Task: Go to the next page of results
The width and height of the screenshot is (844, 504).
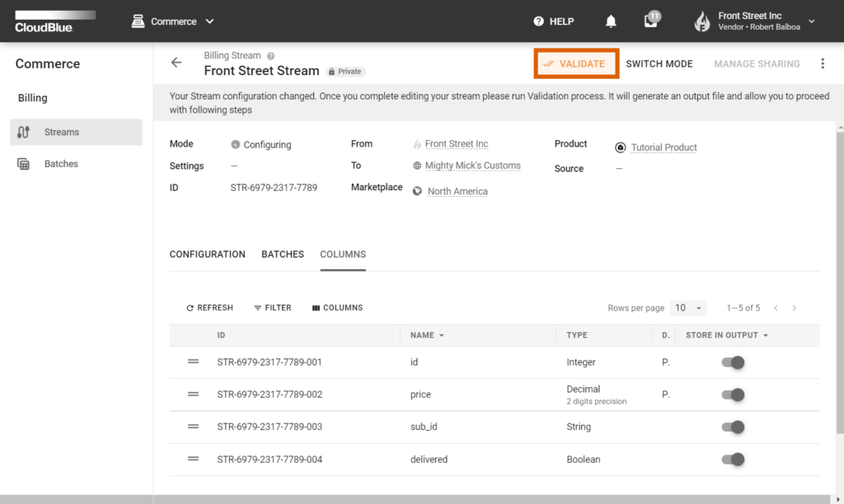Action: [795, 308]
